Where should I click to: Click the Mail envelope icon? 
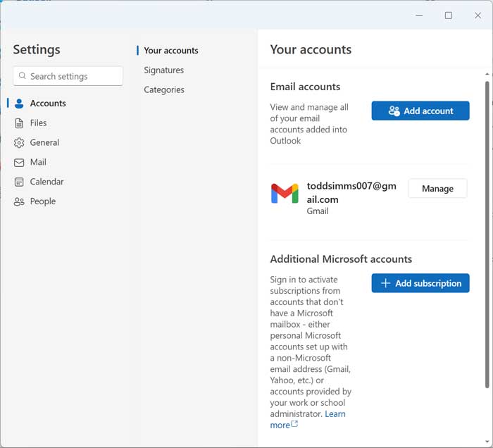coord(19,163)
